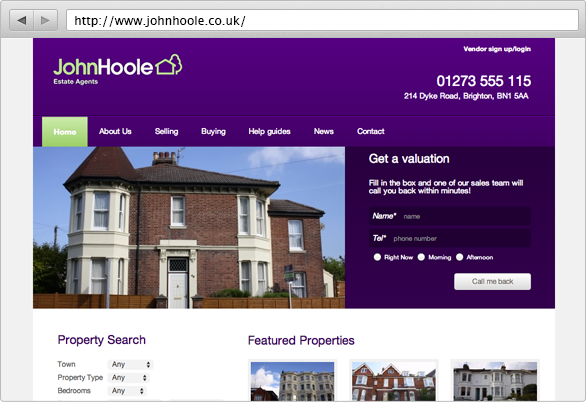Viewport: 586px width, 402px height.
Task: Click the JohnHoole house logo icon
Action: click(x=169, y=65)
